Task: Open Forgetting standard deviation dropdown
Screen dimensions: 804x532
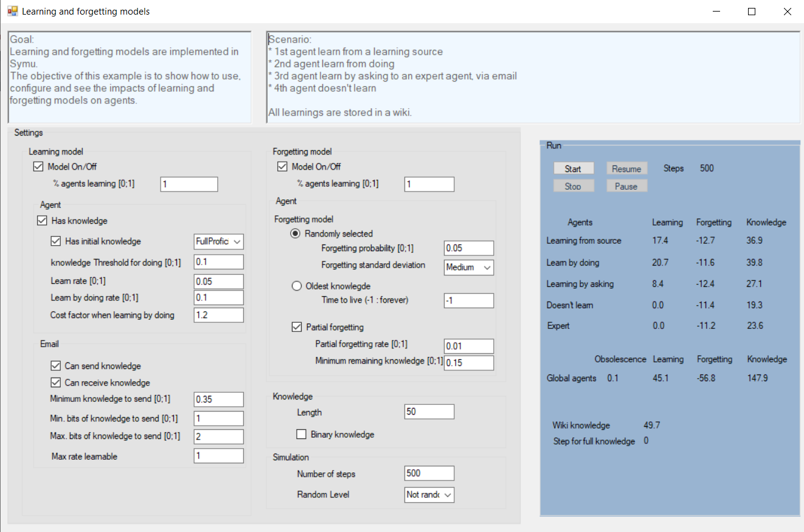Action: click(469, 267)
